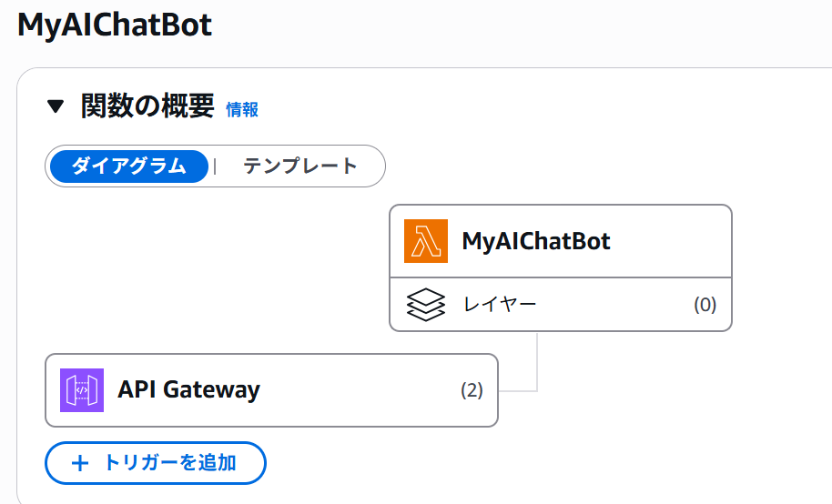The height and width of the screenshot is (504, 832).
Task: Select the MyAIChatBot function node
Action: point(561,241)
